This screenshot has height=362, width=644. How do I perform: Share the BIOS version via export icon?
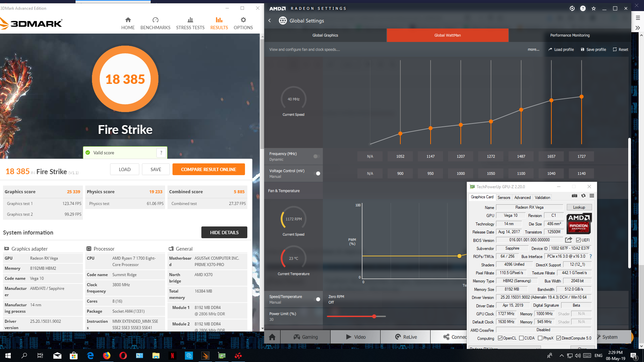click(568, 240)
